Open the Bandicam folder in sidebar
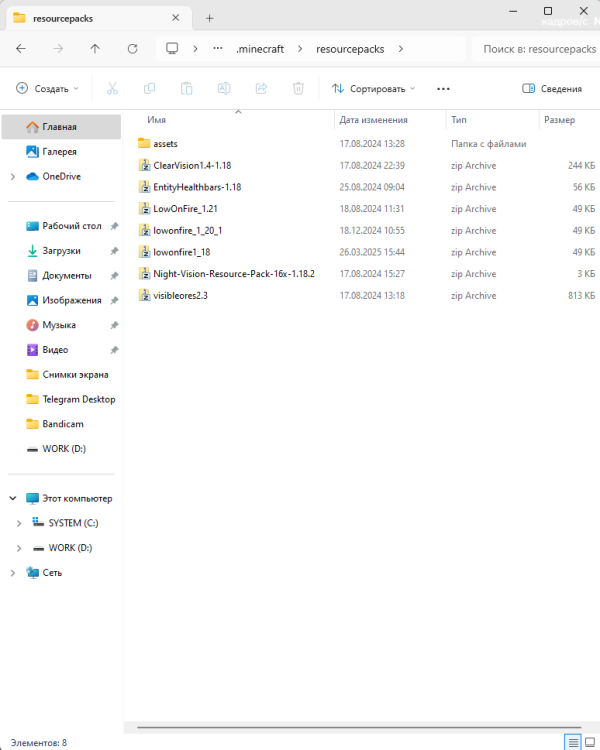Screen dimensions: 600x750 click(x=61, y=424)
